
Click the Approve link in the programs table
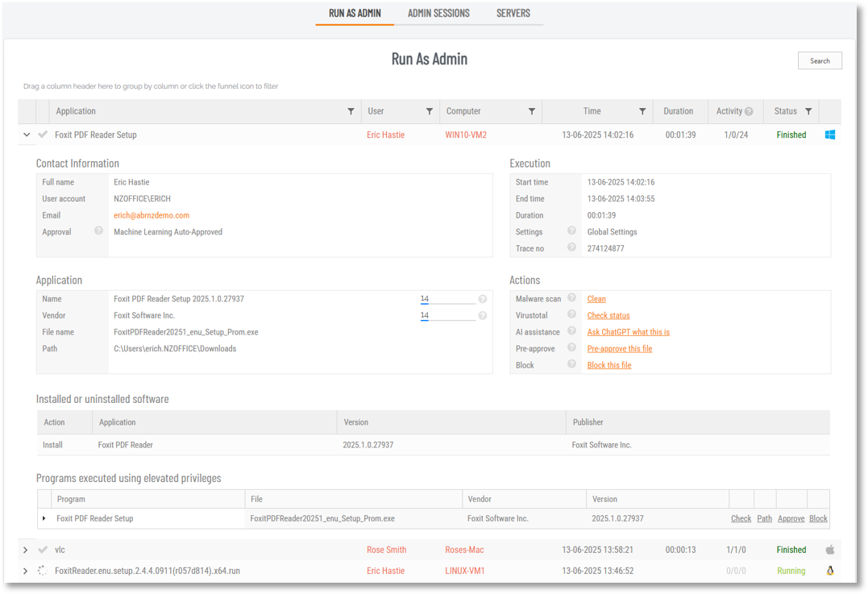(791, 519)
